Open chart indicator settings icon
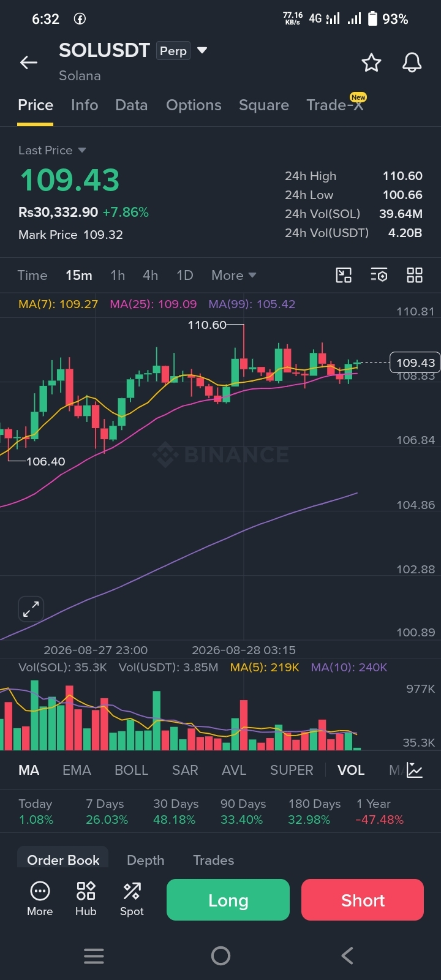 [379, 275]
